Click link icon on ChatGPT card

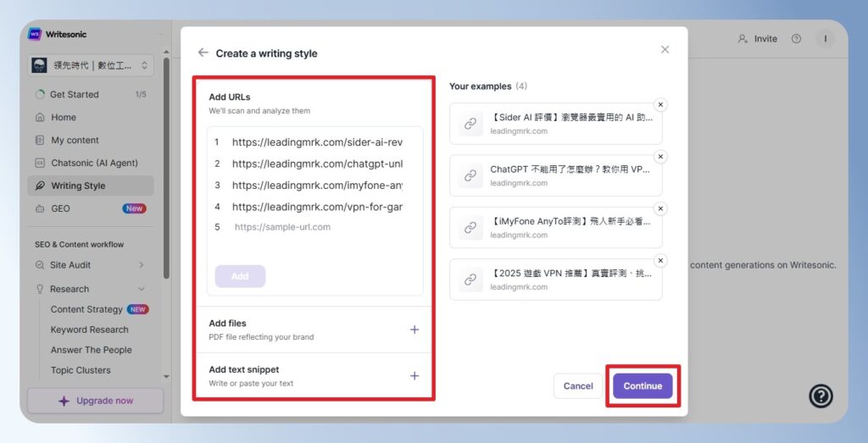click(x=470, y=175)
